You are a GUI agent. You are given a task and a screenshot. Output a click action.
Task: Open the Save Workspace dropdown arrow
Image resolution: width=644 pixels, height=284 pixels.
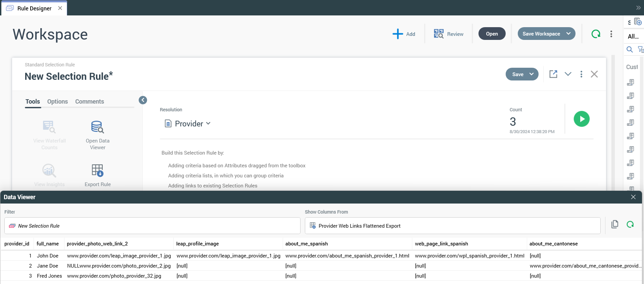pyautogui.click(x=568, y=34)
